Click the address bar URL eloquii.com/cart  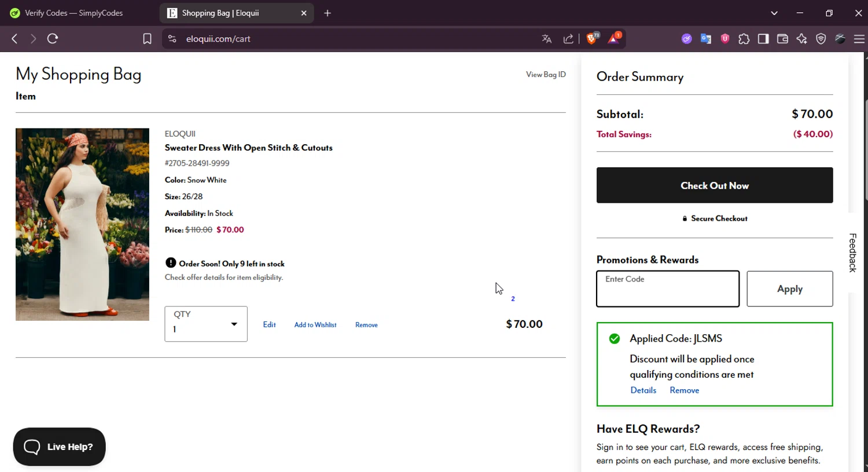[218, 39]
